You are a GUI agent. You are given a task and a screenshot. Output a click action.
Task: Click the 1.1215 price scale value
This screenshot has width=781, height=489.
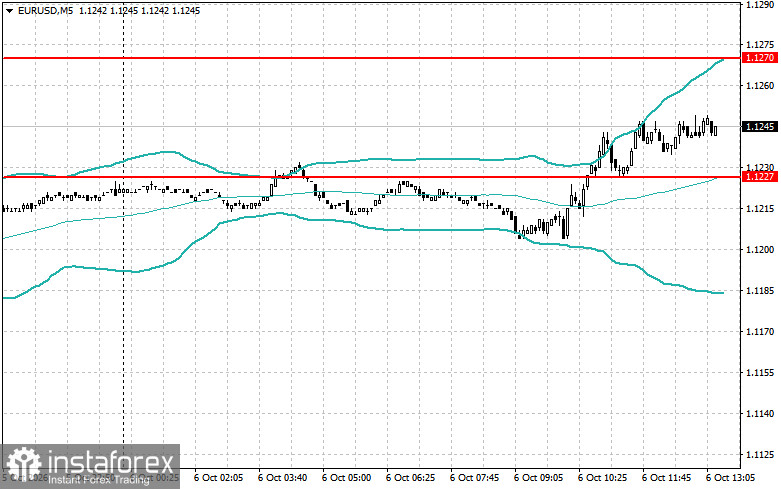point(760,209)
